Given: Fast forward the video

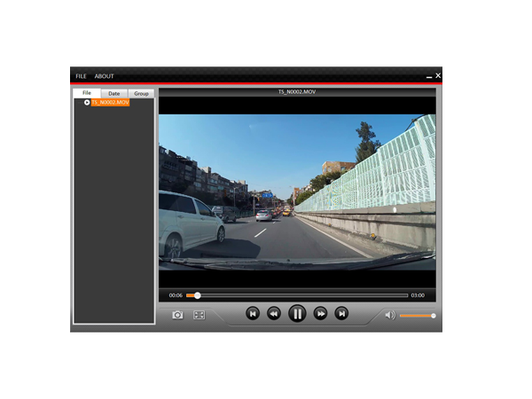Looking at the screenshot, I should click(x=321, y=314).
